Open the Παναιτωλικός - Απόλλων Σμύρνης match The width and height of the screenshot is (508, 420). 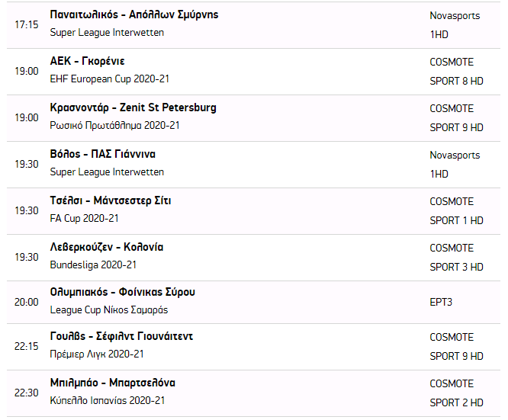click(133, 14)
